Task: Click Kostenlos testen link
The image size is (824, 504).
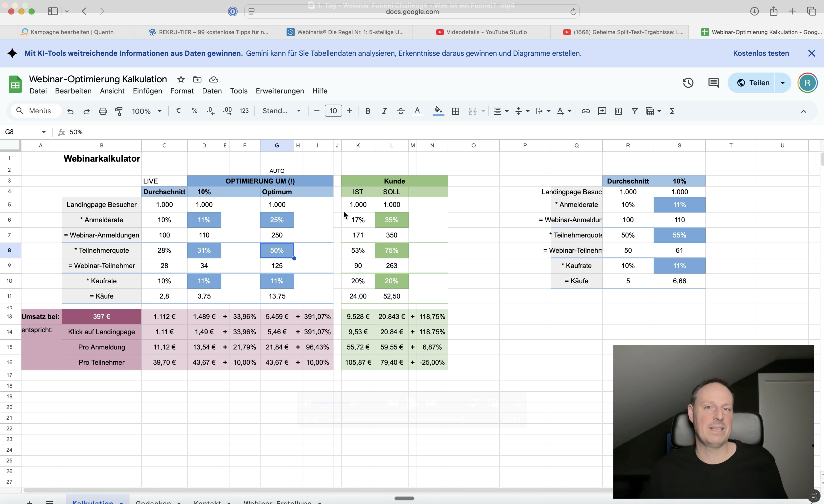Action: click(x=761, y=53)
